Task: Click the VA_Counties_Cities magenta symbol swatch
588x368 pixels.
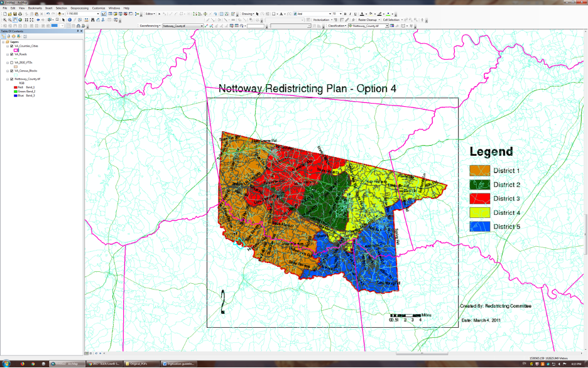Action: point(17,50)
